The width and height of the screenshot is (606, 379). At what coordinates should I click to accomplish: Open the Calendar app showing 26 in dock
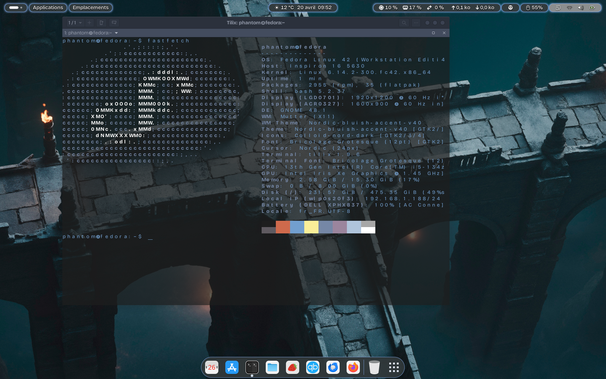[211, 367]
